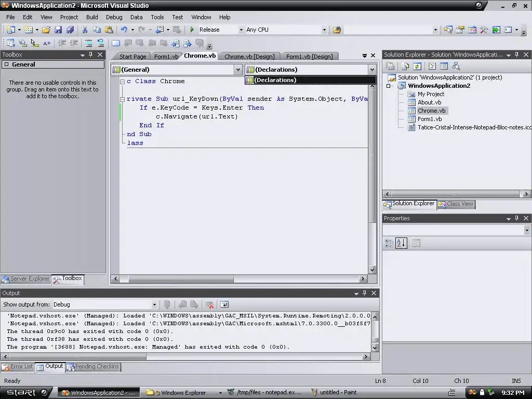The height and width of the screenshot is (399, 532).
Task: Toggle auto-hide pin on Solution Explorer
Action: tap(517, 55)
